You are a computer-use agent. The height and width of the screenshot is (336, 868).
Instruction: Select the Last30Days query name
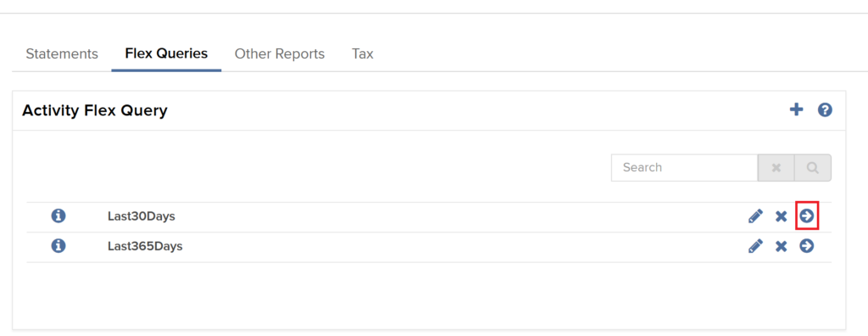pos(142,216)
